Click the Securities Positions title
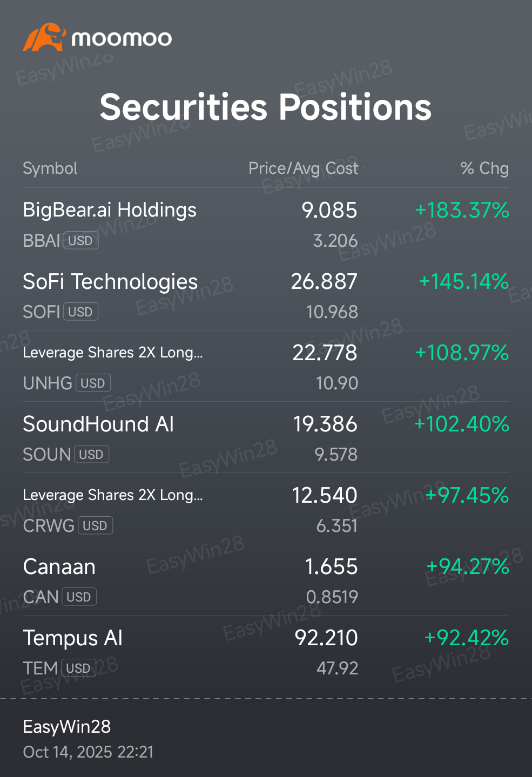532x777 pixels. pyautogui.click(x=266, y=106)
